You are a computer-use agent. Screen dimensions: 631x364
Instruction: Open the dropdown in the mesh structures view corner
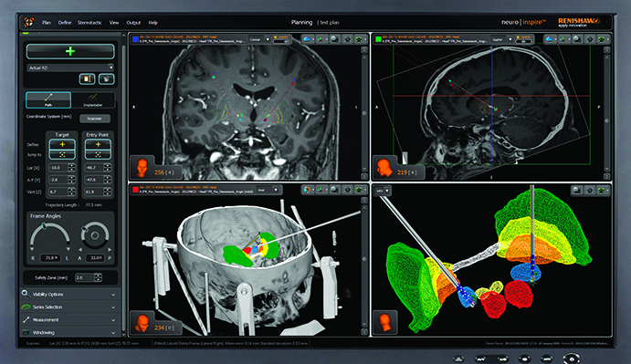click(x=383, y=191)
